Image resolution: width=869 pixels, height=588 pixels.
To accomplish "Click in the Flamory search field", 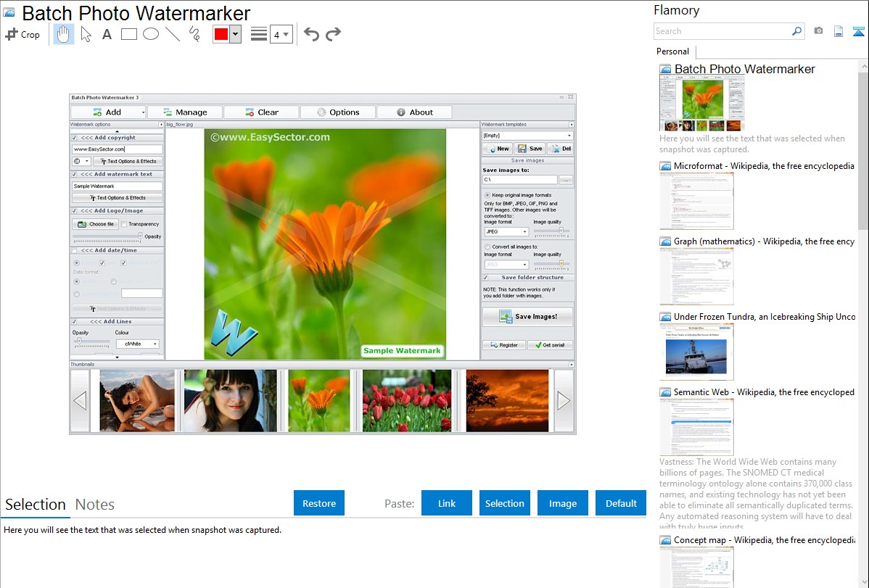I will (722, 31).
